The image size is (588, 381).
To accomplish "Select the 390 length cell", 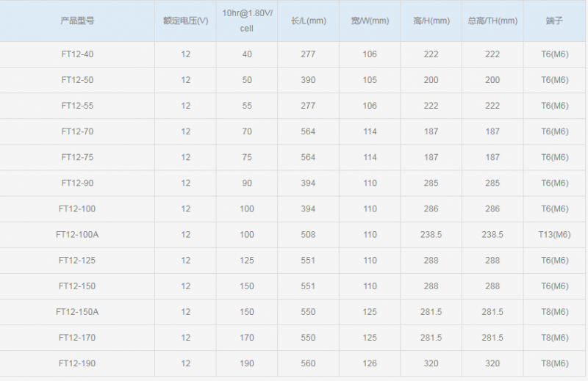I will (309, 80).
